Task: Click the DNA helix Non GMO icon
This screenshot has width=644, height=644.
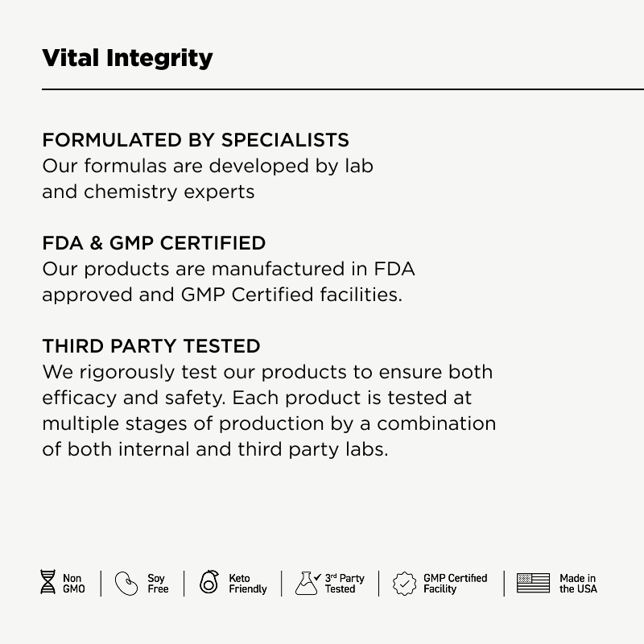Action: [x=48, y=583]
